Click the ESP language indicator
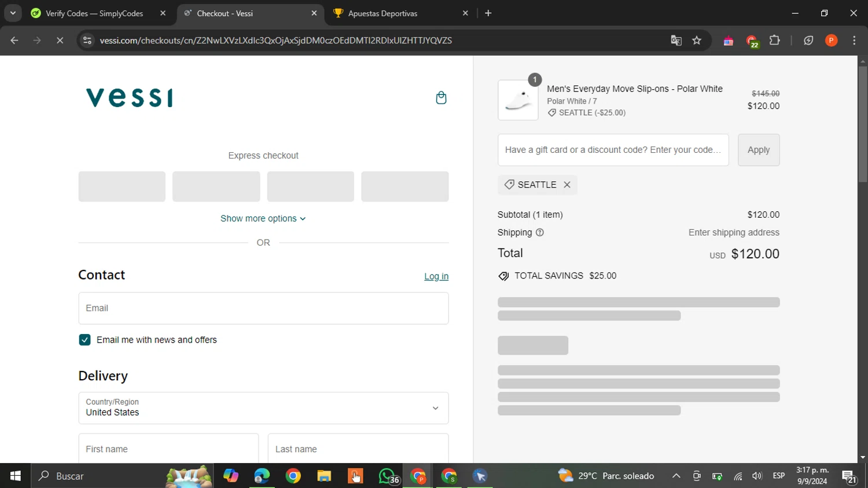 click(x=779, y=476)
